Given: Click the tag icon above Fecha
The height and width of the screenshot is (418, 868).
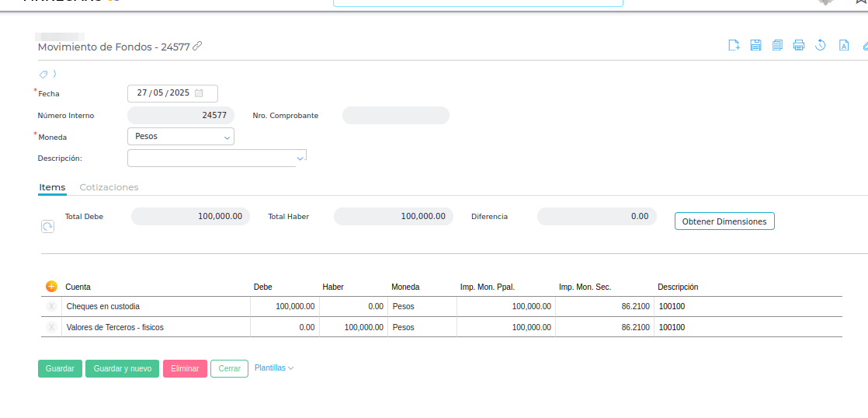Looking at the screenshot, I should point(44,75).
